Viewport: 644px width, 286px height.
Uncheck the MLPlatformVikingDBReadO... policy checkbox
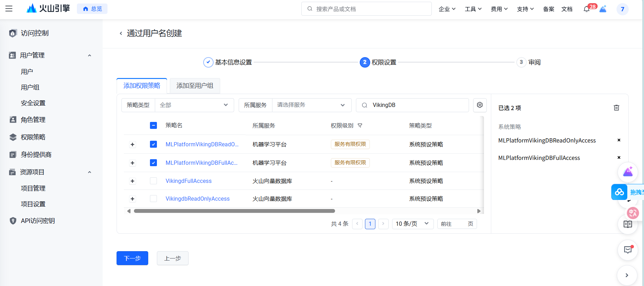coord(153,144)
